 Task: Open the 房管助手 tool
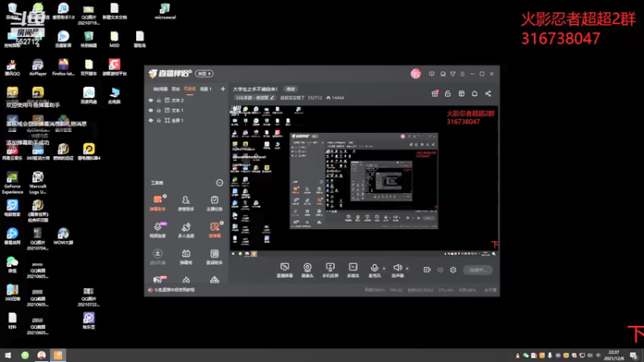coord(186,204)
